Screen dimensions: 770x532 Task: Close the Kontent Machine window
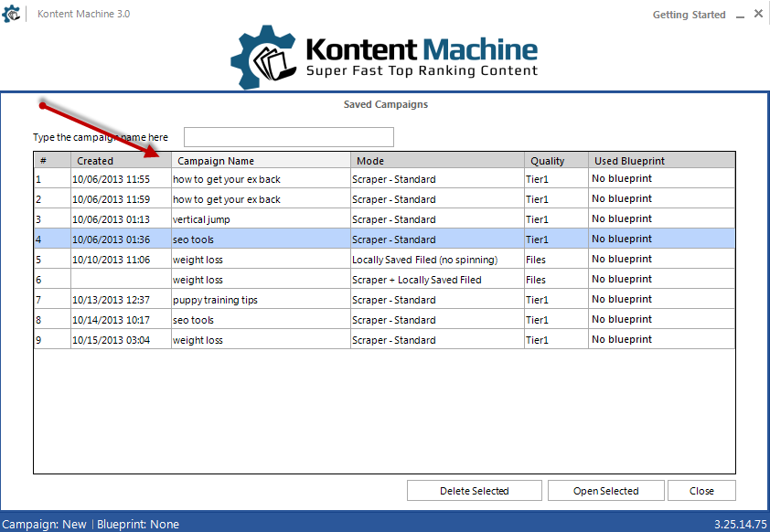pyautogui.click(x=758, y=14)
